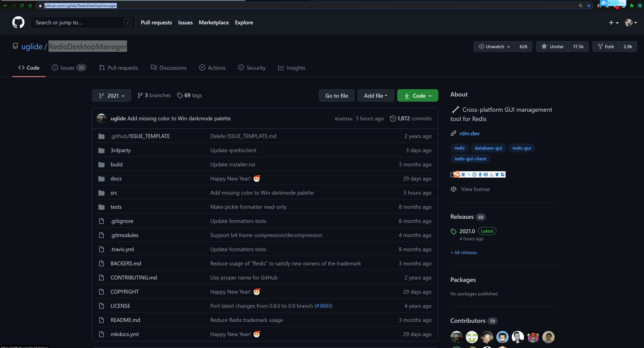
Task: Click the Go to file button
Action: click(337, 96)
